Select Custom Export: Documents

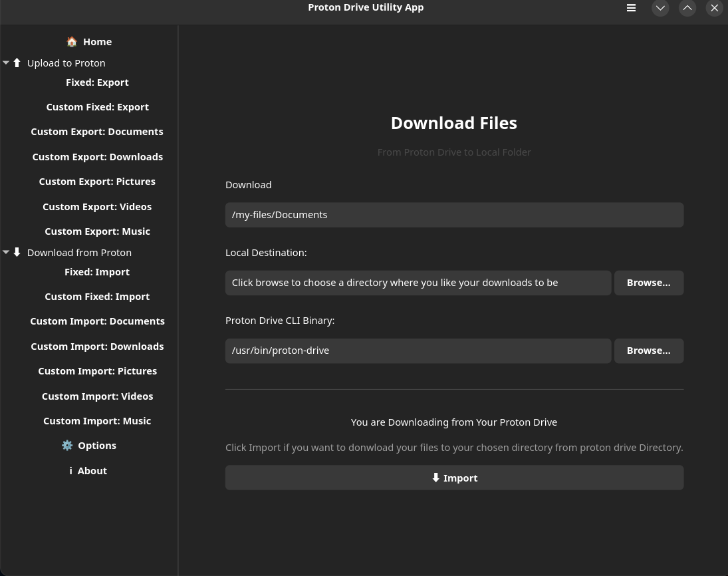point(97,132)
